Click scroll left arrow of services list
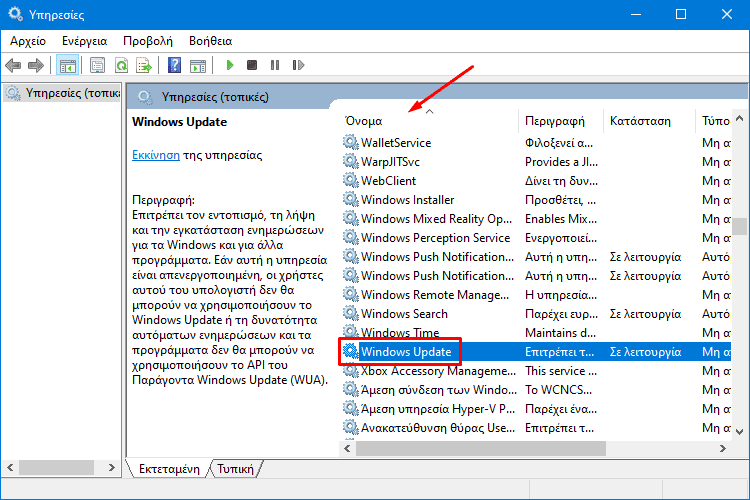The width and height of the screenshot is (750, 500). pos(347,448)
